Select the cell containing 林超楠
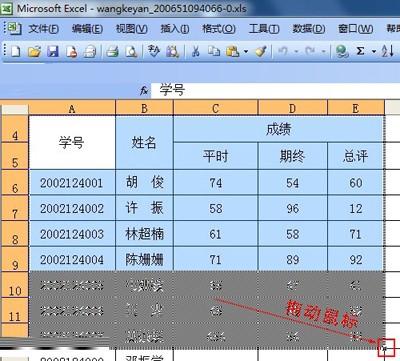The height and width of the screenshot is (361, 400). click(144, 234)
